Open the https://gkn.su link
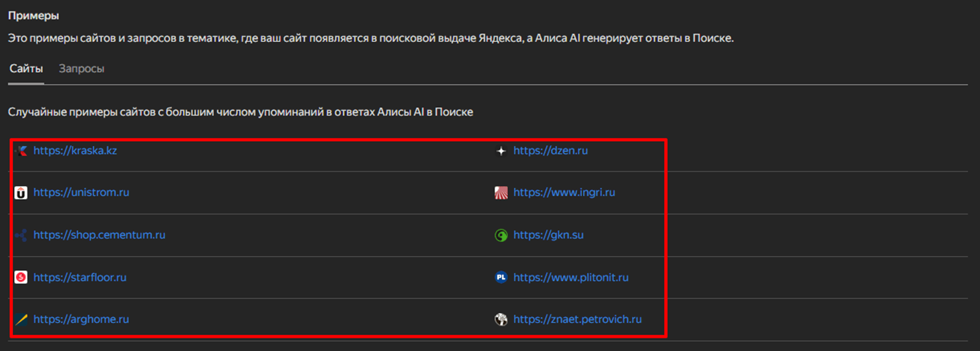980x351 pixels. 548,235
